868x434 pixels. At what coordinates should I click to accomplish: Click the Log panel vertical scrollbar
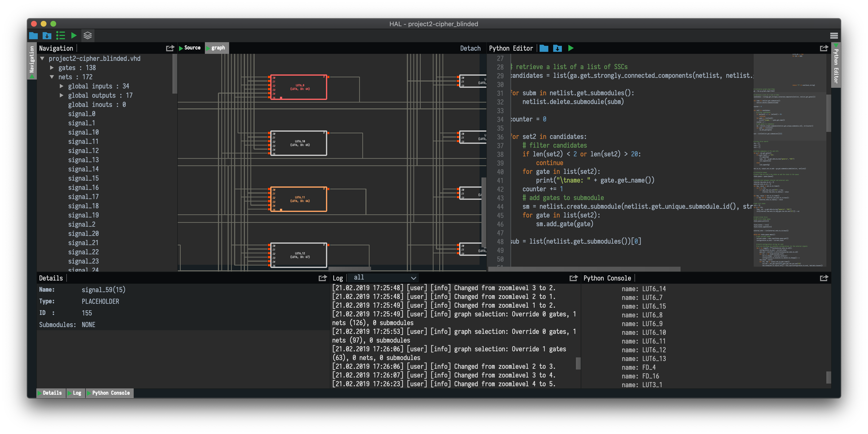coord(578,363)
